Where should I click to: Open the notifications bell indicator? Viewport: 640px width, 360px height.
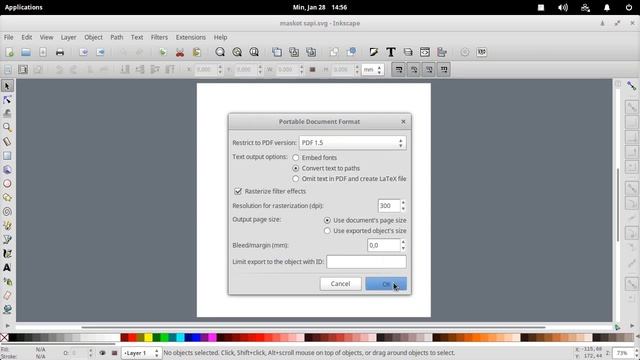coord(607,7)
